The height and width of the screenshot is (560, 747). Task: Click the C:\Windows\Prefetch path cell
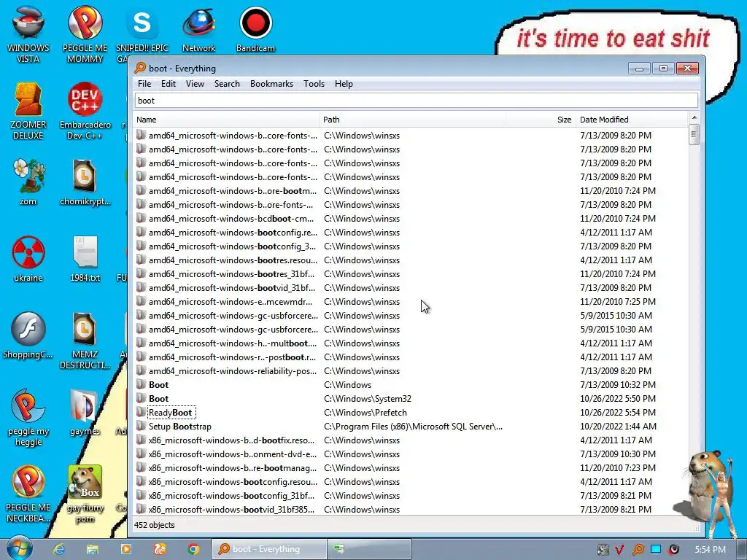pyautogui.click(x=365, y=413)
